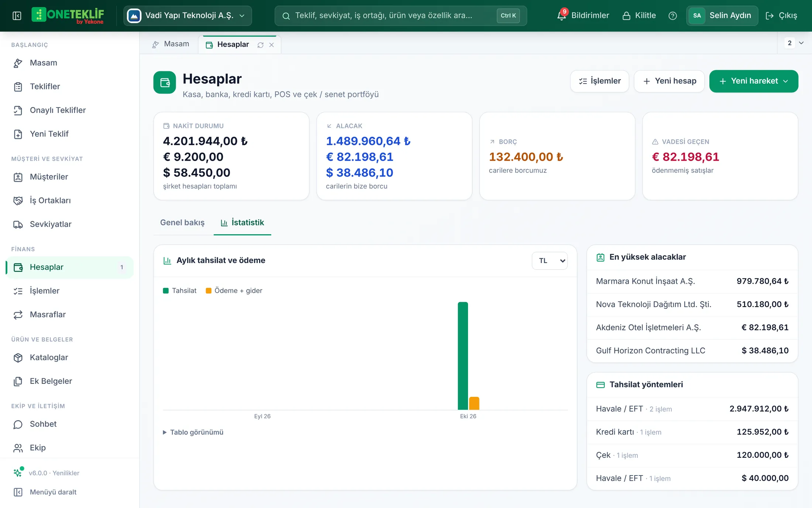
Task: Open İş Ortakları section
Action: coord(70,200)
